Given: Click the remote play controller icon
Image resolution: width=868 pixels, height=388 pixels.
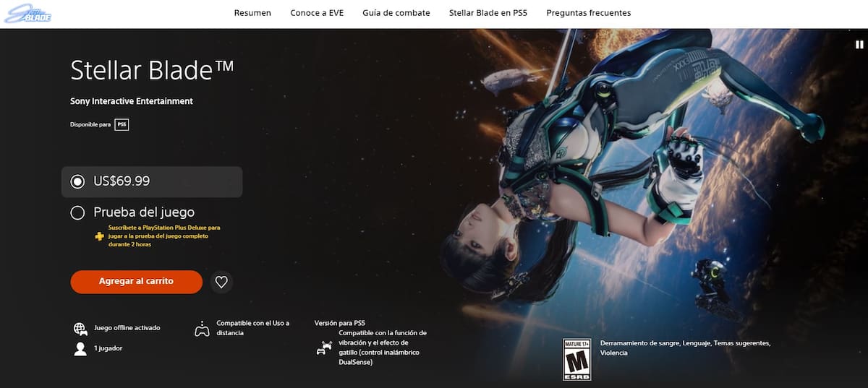Looking at the screenshot, I should coord(202,329).
